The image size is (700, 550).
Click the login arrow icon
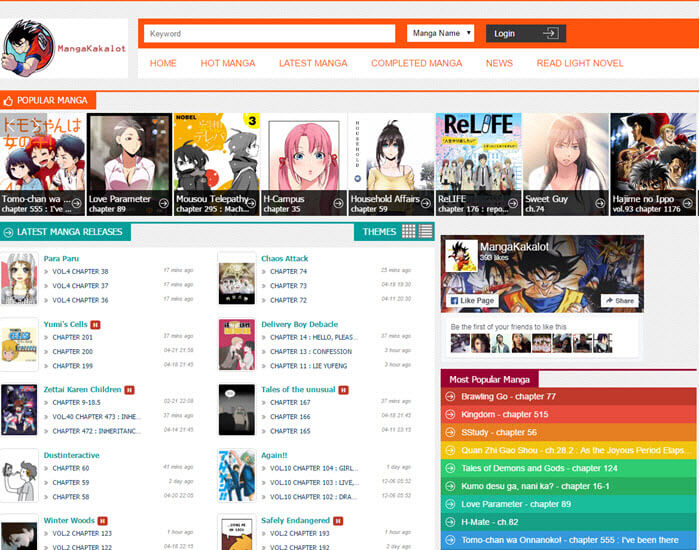pyautogui.click(x=550, y=33)
